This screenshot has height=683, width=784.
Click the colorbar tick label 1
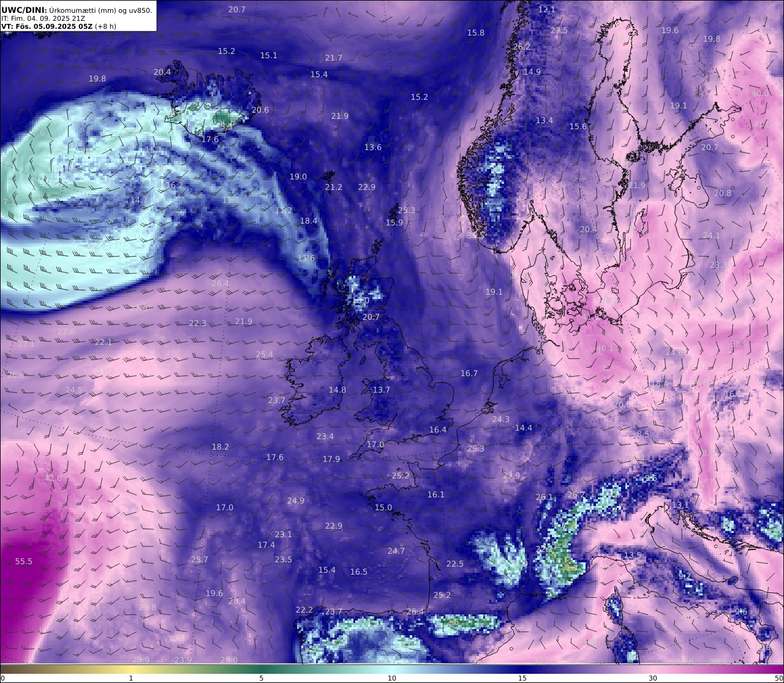(x=131, y=678)
